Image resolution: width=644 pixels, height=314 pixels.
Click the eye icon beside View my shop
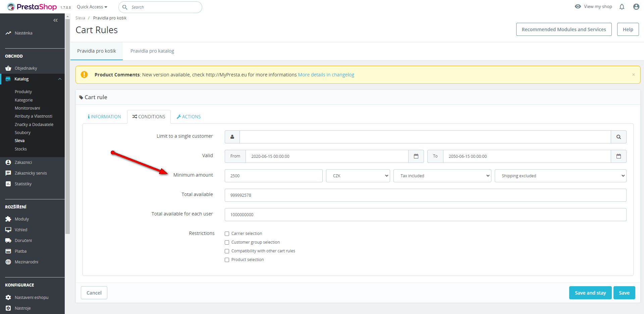tap(578, 6)
